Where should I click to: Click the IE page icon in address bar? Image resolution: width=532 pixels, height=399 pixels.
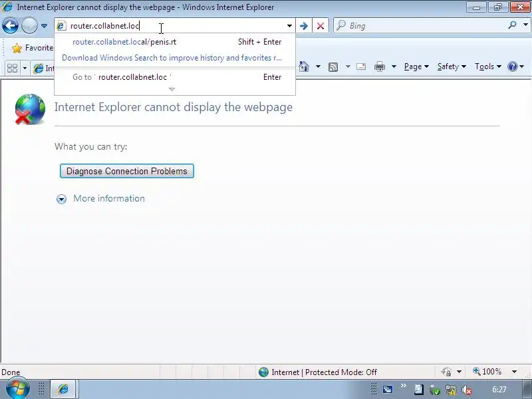point(61,26)
